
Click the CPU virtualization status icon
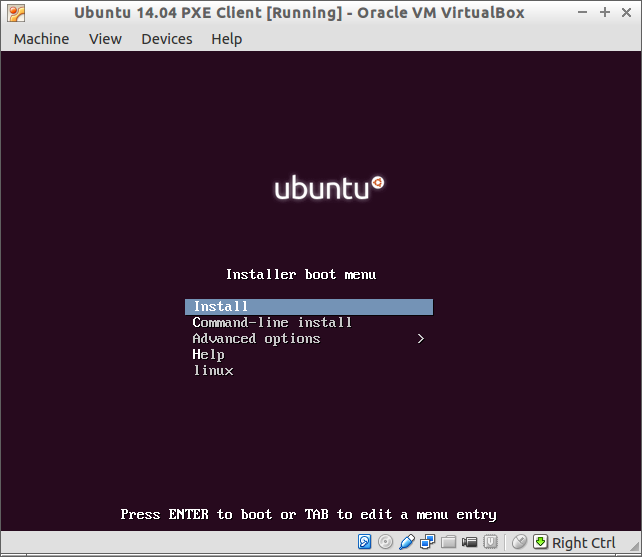(490, 542)
